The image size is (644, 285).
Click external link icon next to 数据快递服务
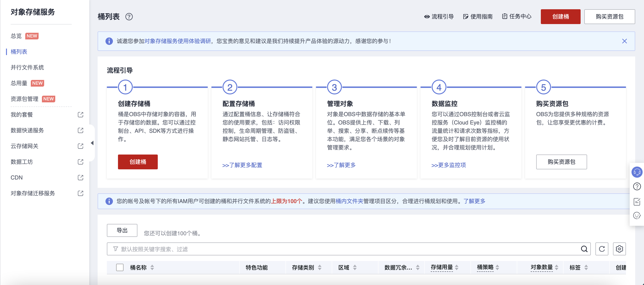[80, 130]
